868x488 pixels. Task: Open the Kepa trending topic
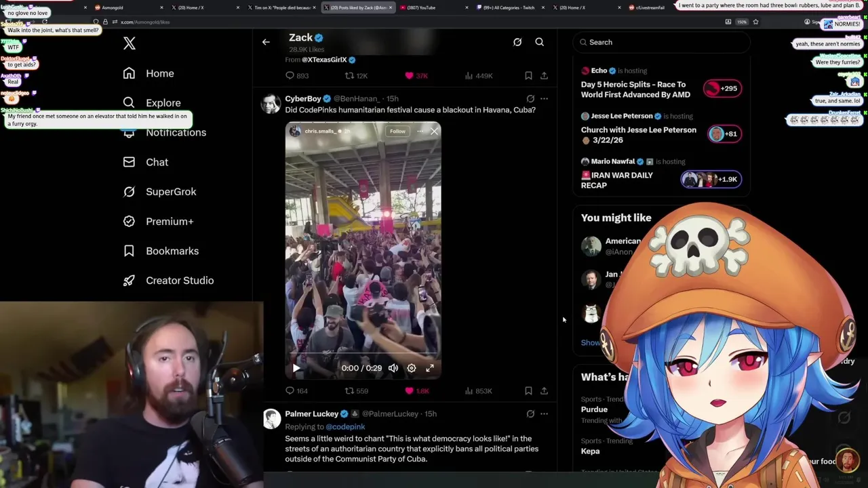tap(590, 451)
